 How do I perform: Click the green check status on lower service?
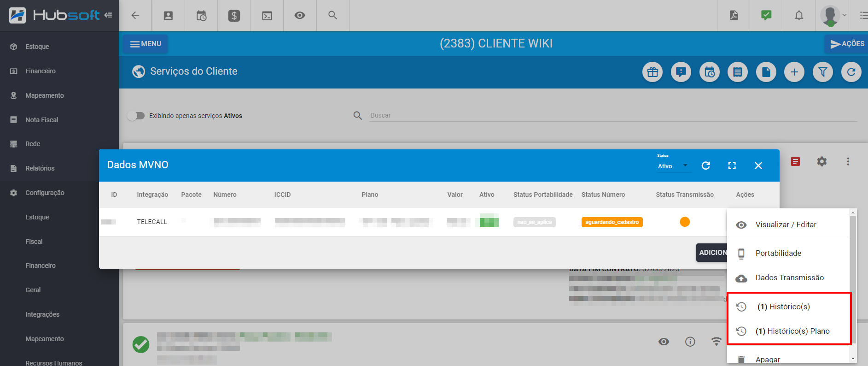coord(141,344)
